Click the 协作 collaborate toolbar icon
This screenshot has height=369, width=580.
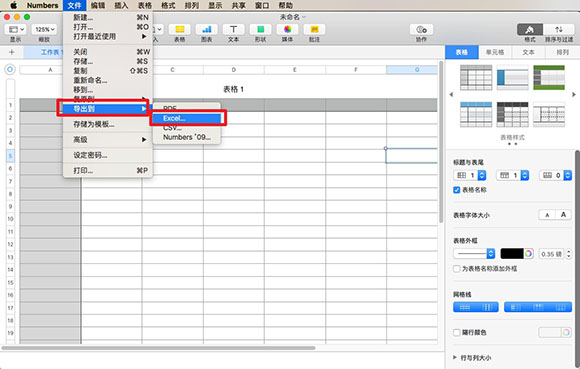(421, 30)
